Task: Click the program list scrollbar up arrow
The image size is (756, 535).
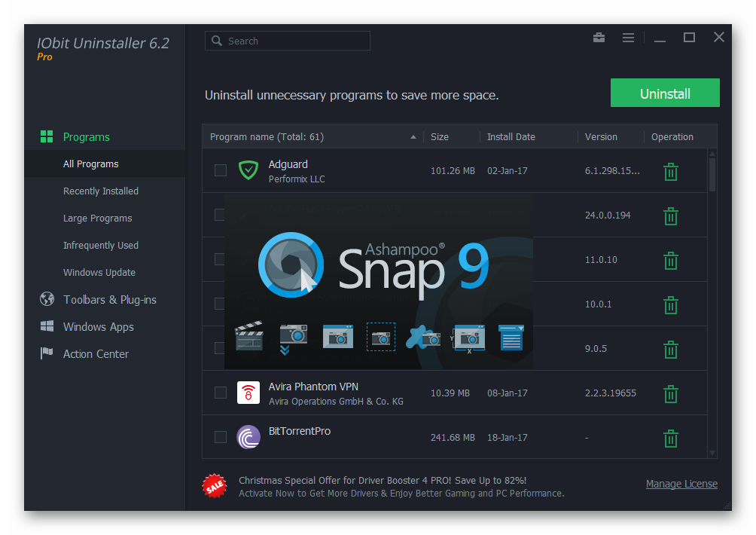Action: click(712, 154)
